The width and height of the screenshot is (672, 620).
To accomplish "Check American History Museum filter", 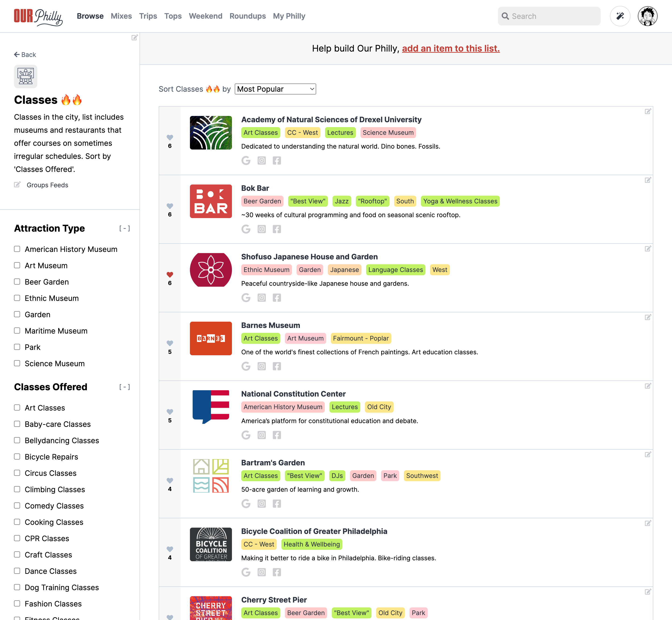I will point(17,249).
